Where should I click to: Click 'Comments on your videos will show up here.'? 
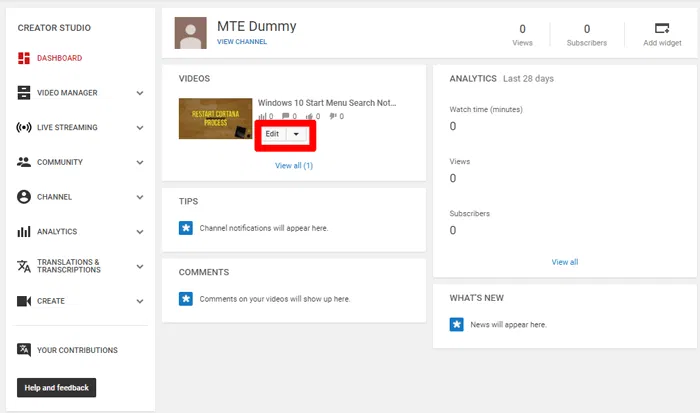[275, 299]
